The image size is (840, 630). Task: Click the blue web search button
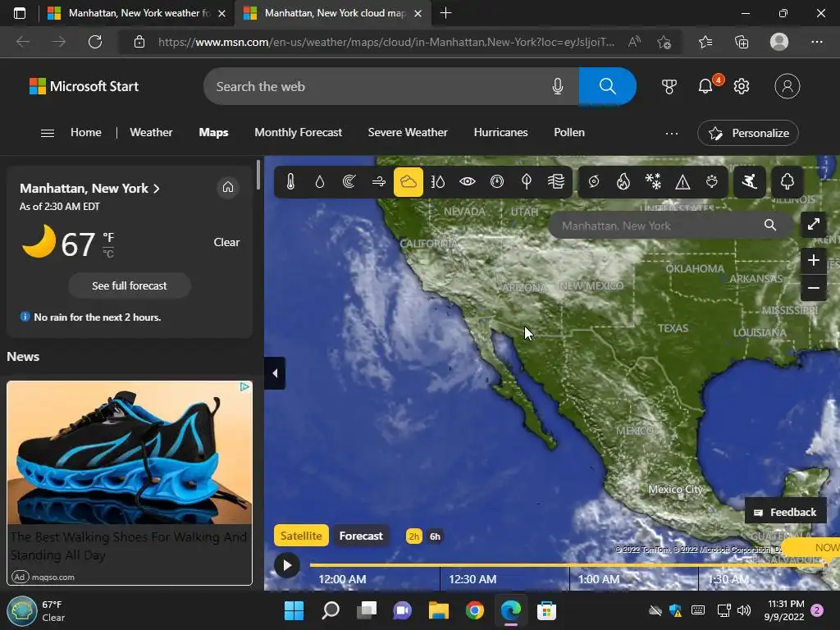[x=608, y=85]
